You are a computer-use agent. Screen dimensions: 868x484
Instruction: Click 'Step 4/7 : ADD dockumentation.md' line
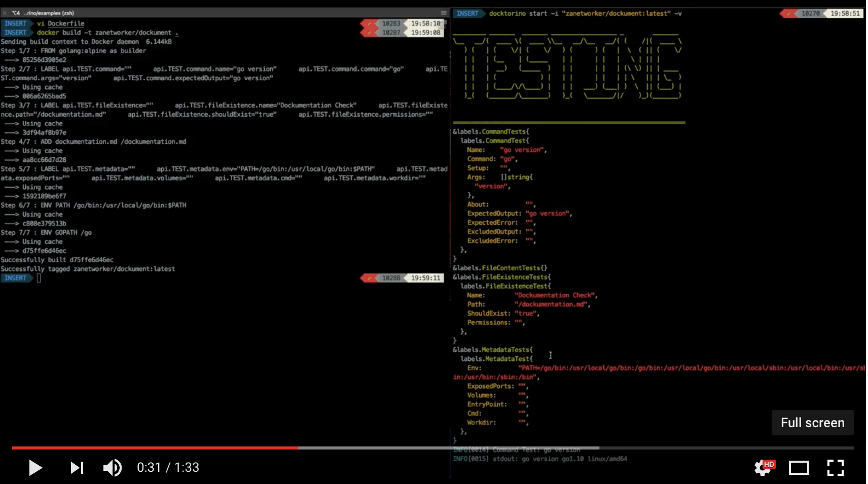(93, 142)
